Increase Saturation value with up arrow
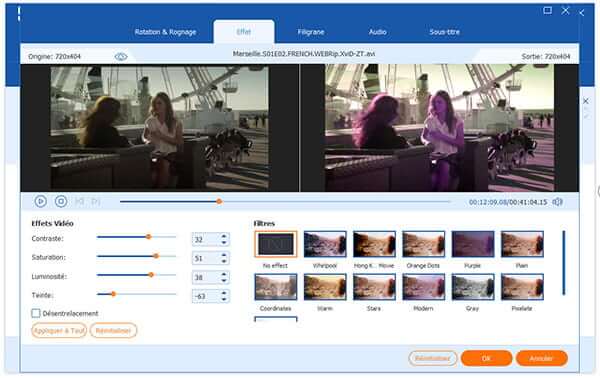 (224, 255)
